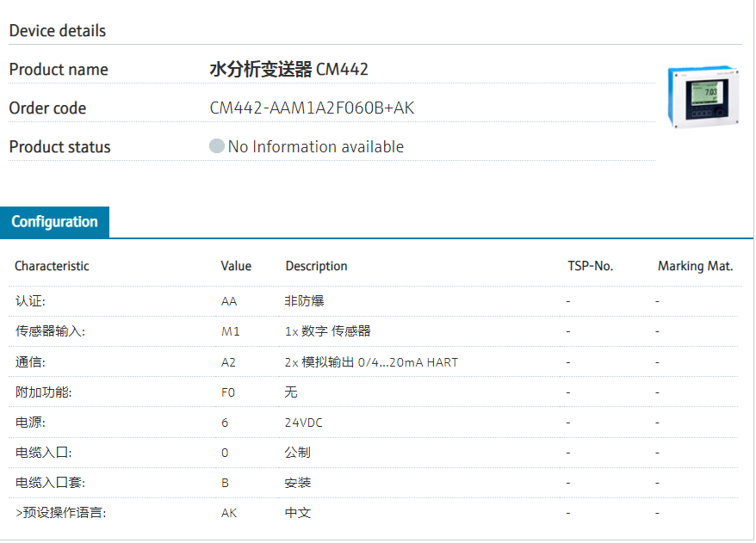Screen dimensions: 756x543
Task: Click the TSP-No. column header
Action: (x=590, y=266)
